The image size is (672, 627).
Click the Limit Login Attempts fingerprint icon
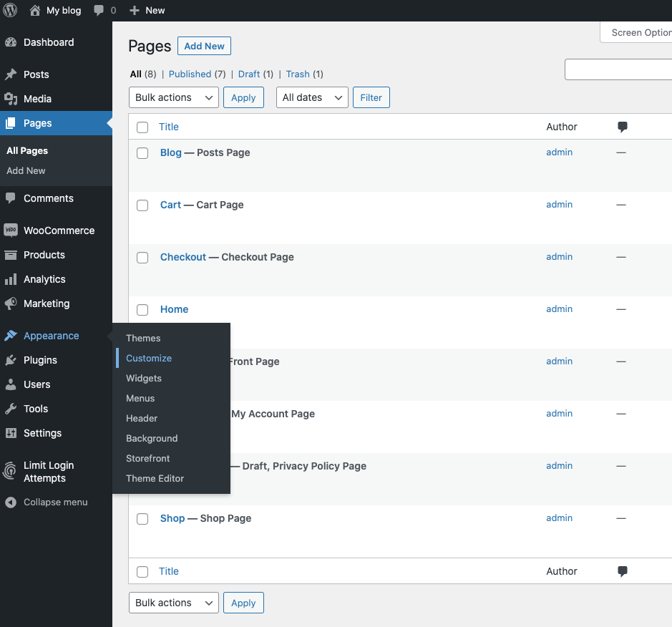(10, 470)
